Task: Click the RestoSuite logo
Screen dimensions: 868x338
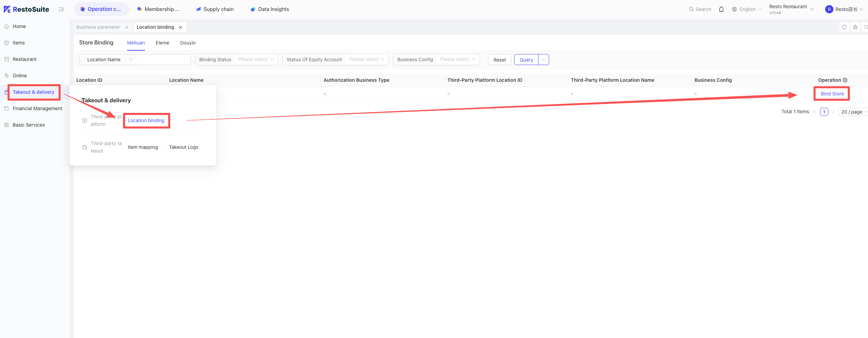Action: 26,9
